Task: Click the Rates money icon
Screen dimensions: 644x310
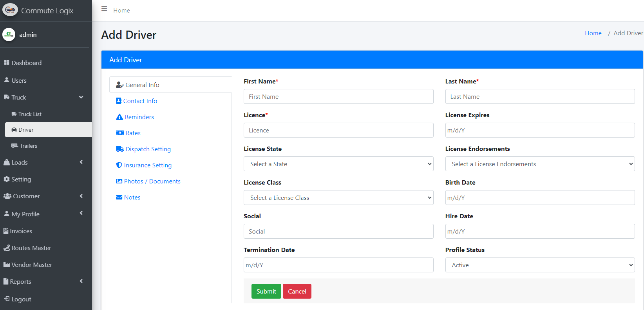Action: point(119,133)
